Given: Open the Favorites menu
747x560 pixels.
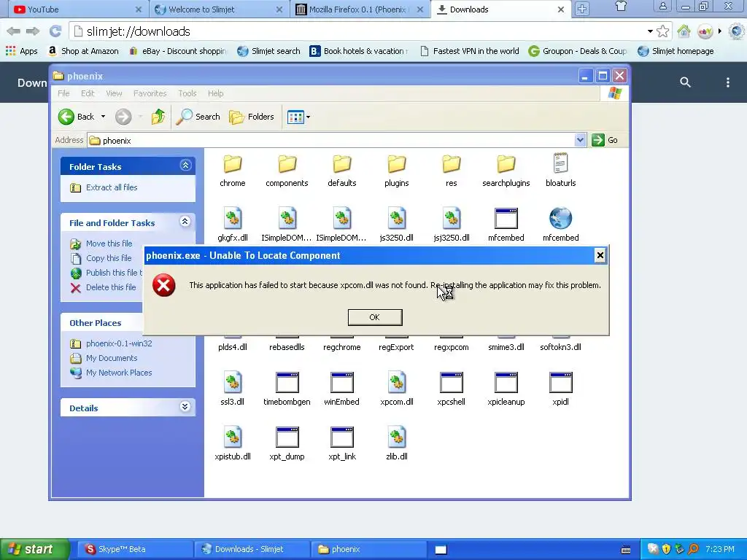Looking at the screenshot, I should [150, 93].
